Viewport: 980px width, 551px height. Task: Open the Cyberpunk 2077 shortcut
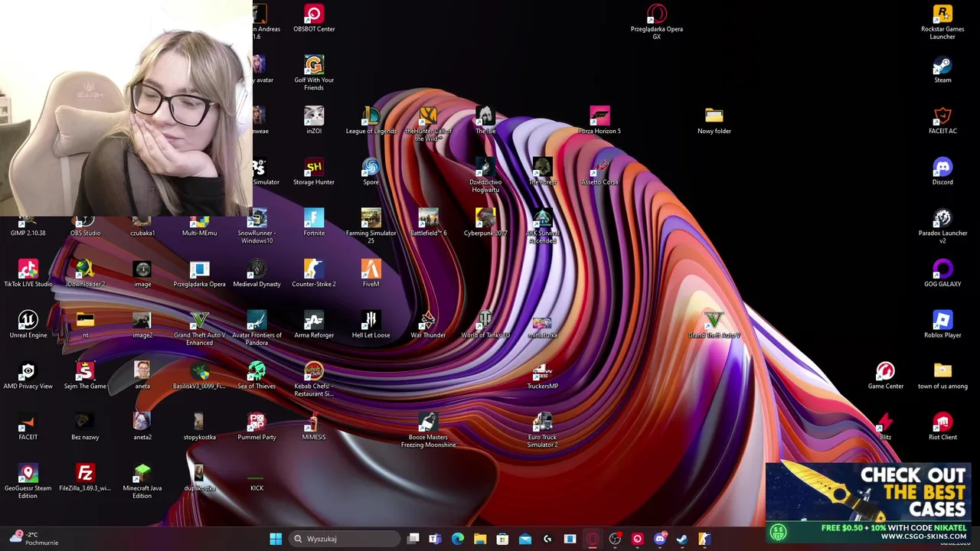[485, 223]
